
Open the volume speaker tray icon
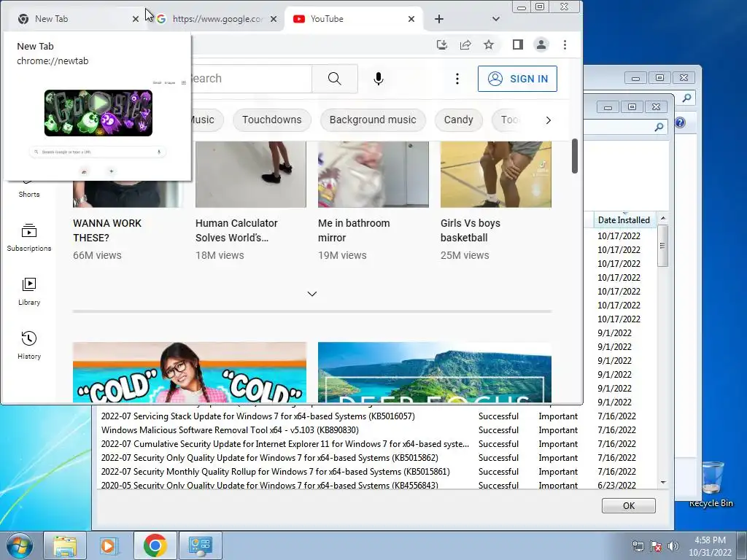(x=673, y=546)
